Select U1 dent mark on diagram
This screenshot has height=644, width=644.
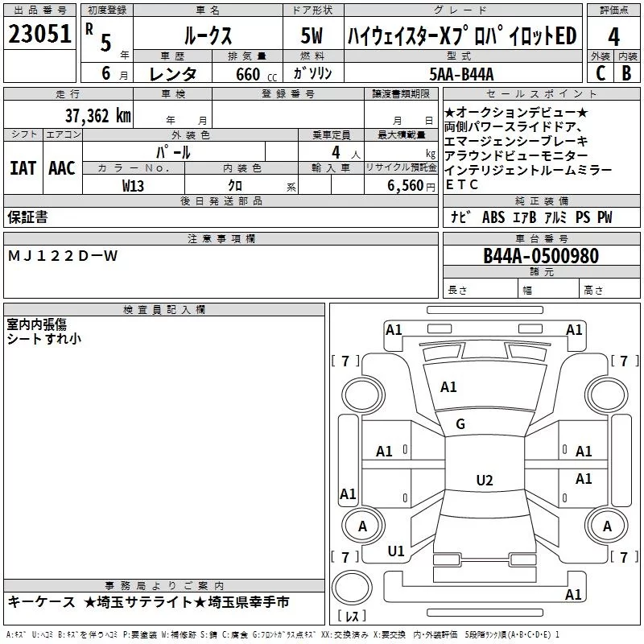(396, 551)
